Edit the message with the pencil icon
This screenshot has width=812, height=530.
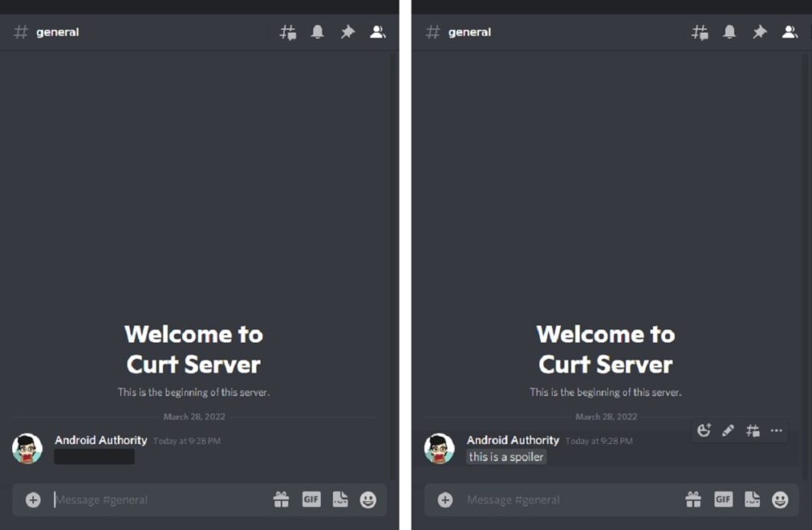point(728,430)
